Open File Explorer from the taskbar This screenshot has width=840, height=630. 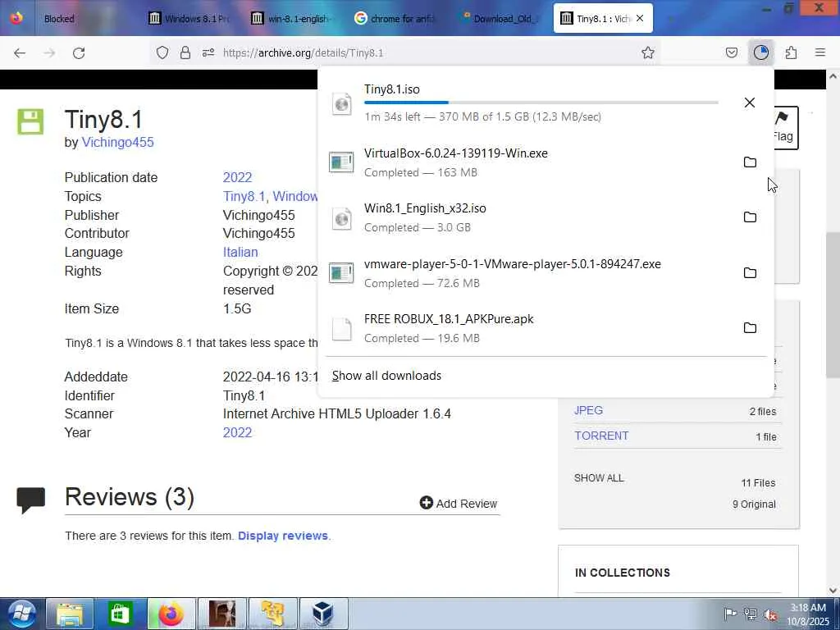tap(70, 614)
